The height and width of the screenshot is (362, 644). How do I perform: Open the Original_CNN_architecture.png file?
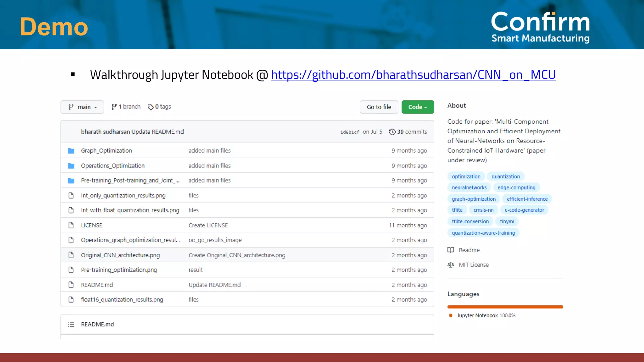point(120,255)
